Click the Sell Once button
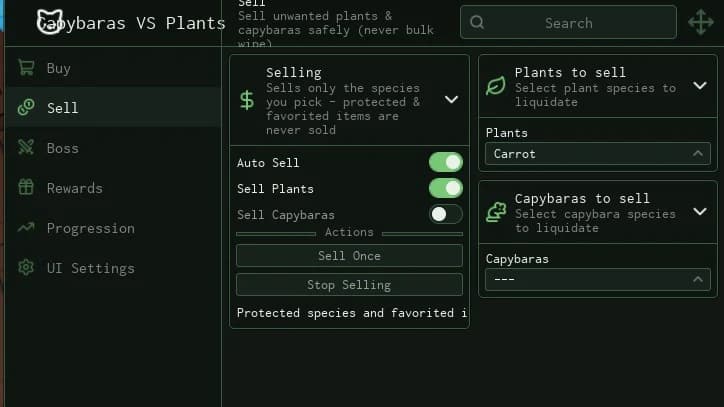The width and height of the screenshot is (724, 407). (349, 255)
